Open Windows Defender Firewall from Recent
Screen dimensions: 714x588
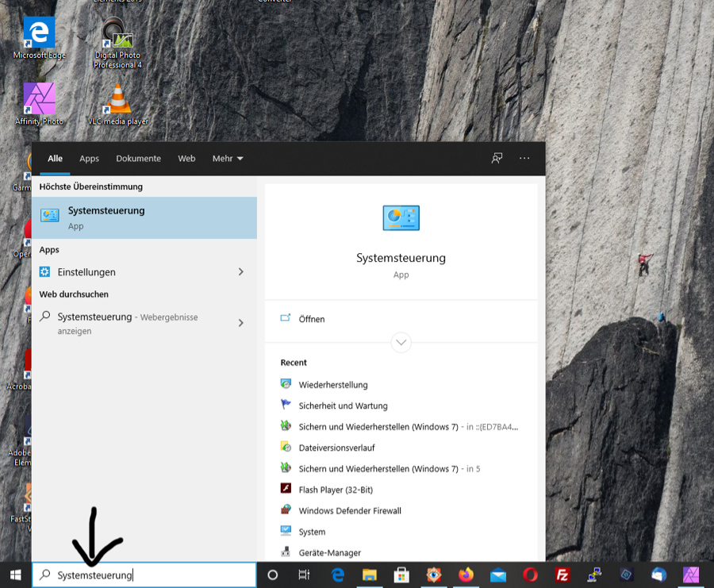point(350,511)
